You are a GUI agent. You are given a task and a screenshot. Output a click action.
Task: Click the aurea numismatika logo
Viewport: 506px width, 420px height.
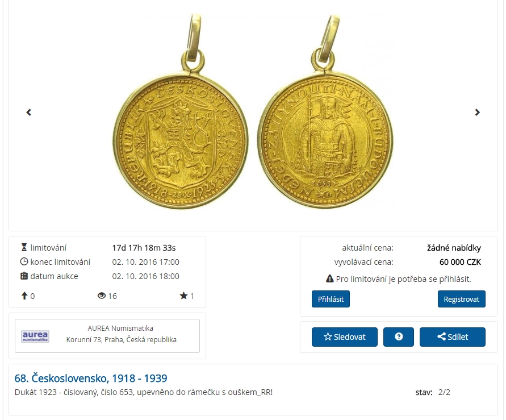tap(35, 336)
